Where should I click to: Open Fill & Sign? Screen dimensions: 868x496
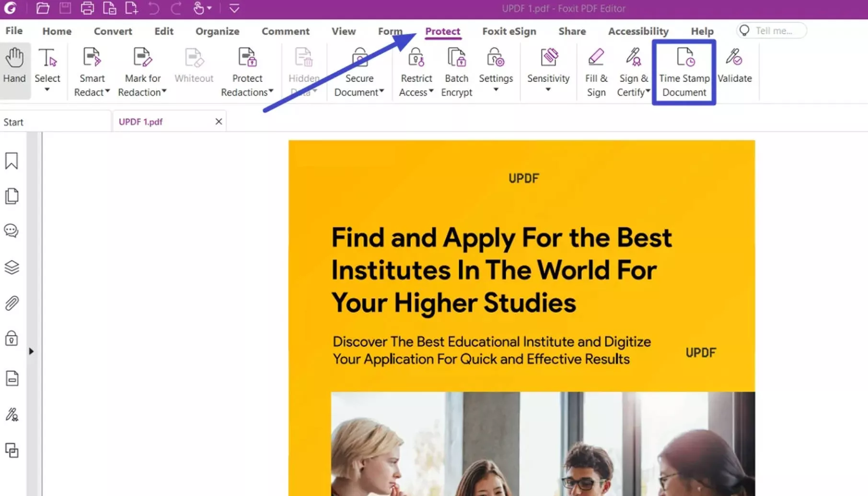point(596,71)
